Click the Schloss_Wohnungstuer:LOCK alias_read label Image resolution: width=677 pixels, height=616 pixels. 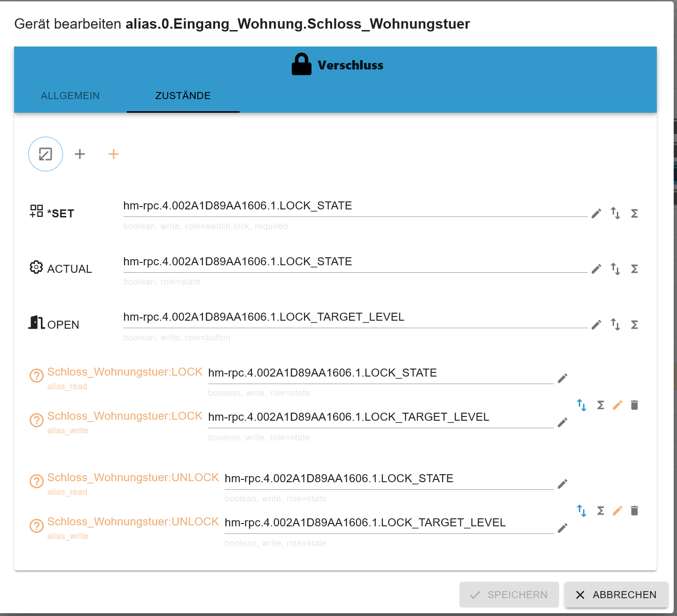pos(125,372)
